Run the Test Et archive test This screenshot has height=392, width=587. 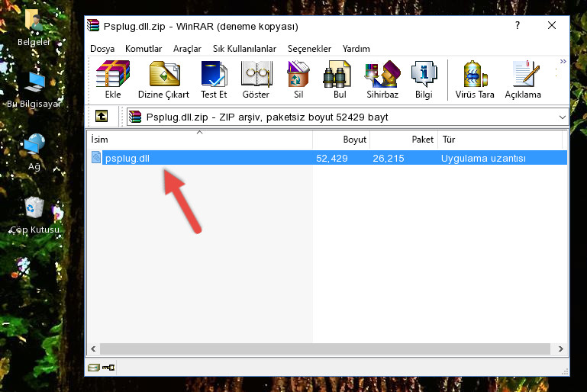pos(214,79)
